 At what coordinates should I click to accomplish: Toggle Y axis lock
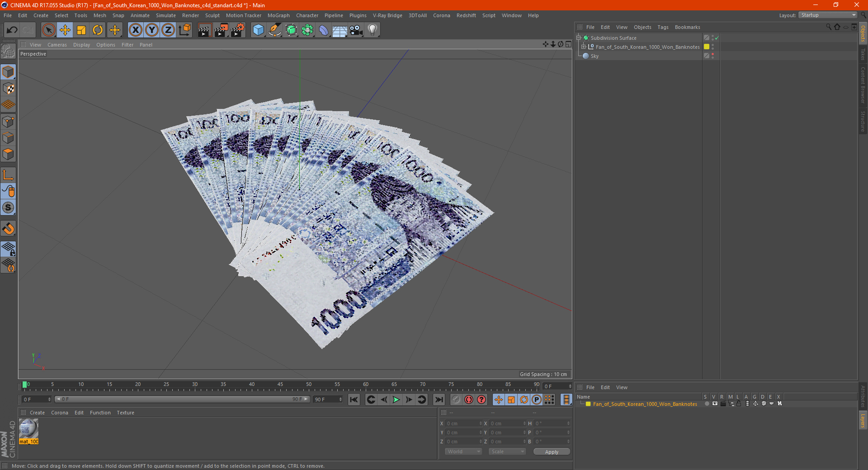152,30
